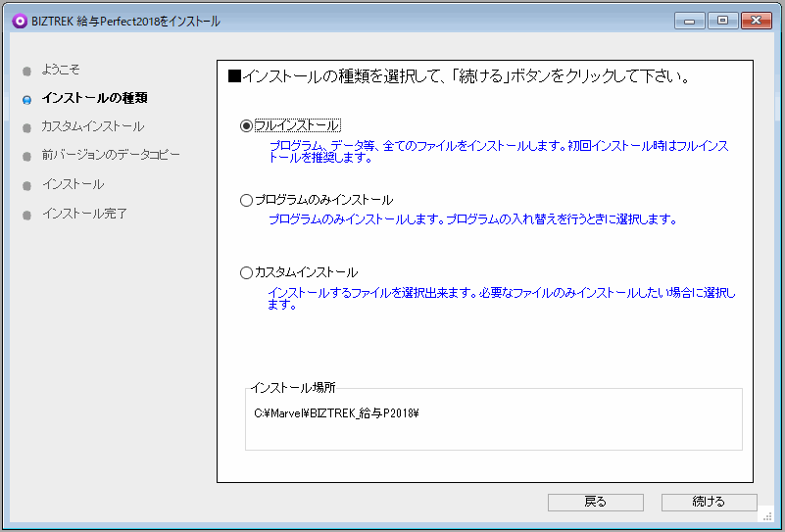Select the インストール完了 step label
The image size is (785, 532).
84,214
